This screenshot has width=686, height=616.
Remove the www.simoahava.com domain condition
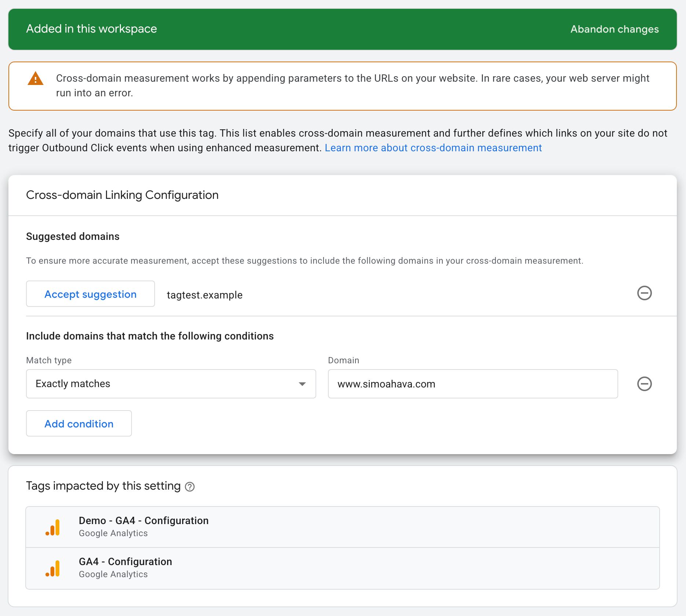coord(644,384)
